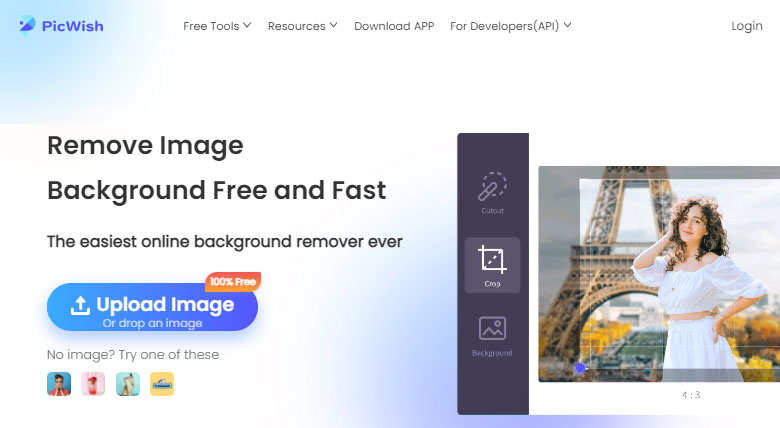
Task: Go to Download APP page
Action: click(x=394, y=26)
